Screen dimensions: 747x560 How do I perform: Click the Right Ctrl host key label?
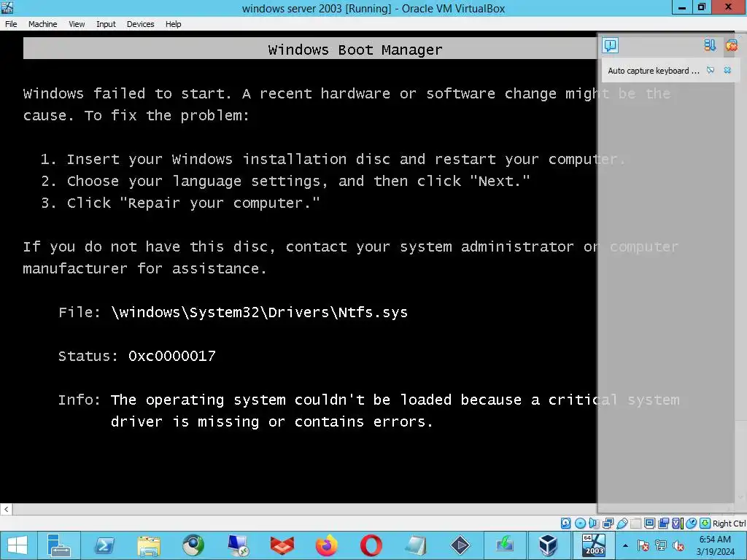point(729,524)
